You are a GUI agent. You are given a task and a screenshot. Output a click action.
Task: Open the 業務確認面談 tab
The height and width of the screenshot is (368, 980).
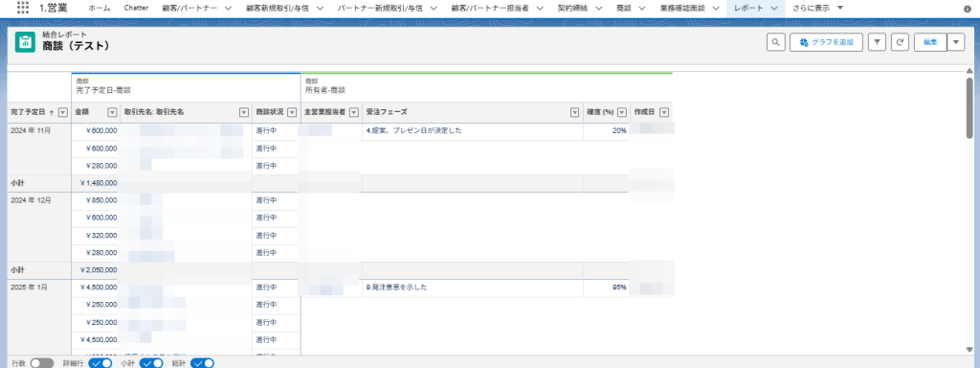(681, 8)
